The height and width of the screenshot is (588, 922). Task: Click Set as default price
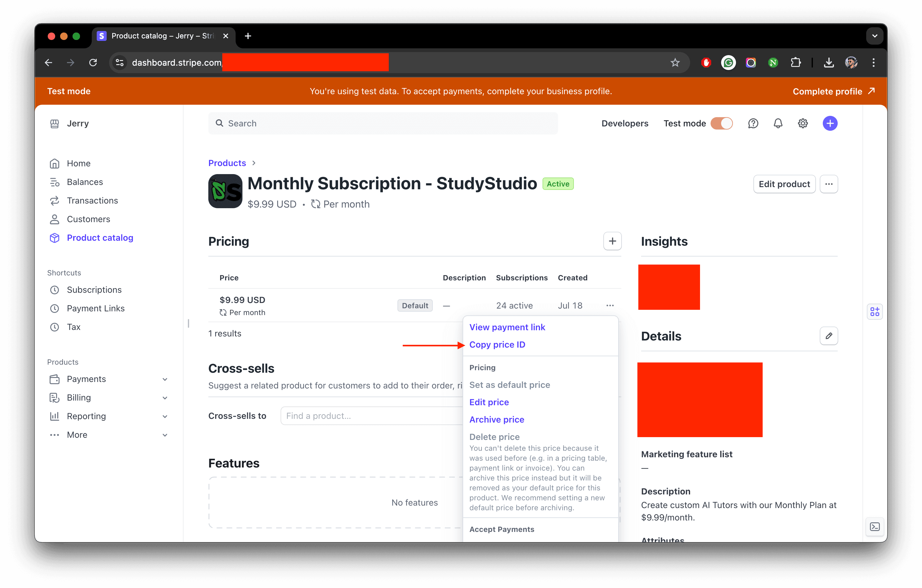pyautogui.click(x=510, y=385)
